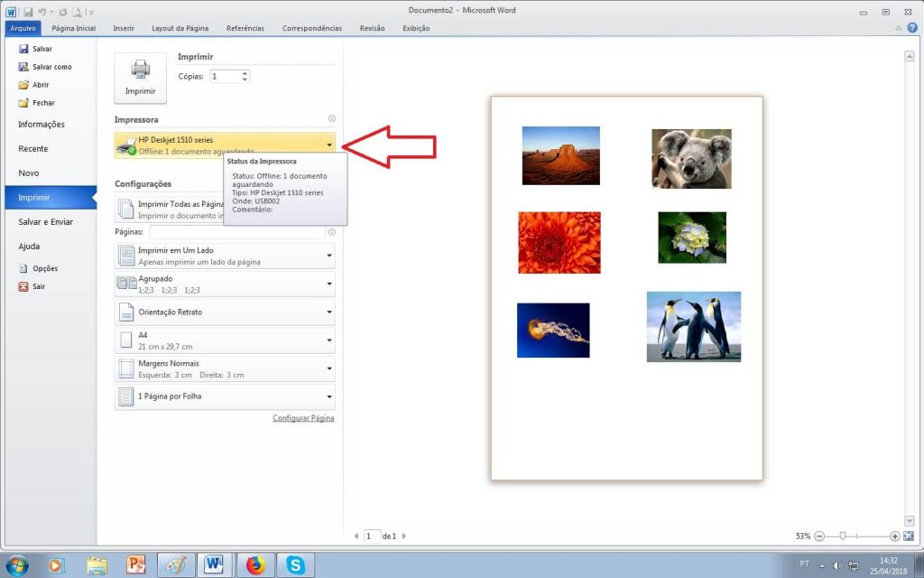Click the Salvar icon in sidebar
The width and height of the screenshot is (924, 578).
23,49
